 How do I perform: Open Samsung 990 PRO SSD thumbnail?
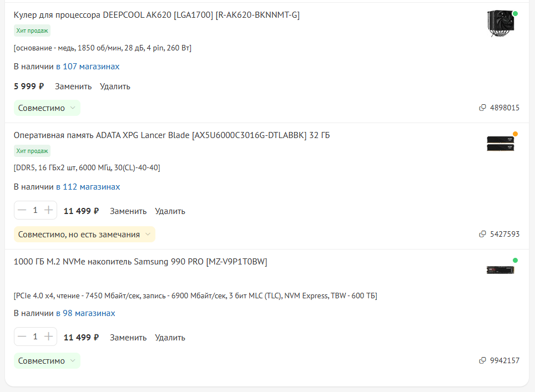pyautogui.click(x=500, y=270)
